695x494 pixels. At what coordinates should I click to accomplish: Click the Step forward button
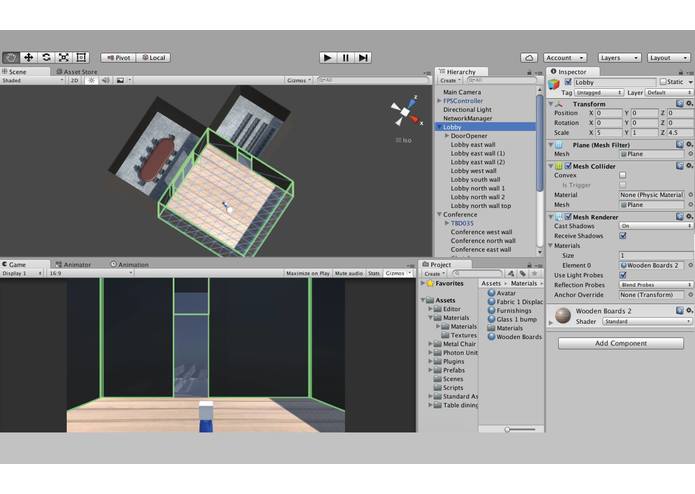[x=363, y=58]
